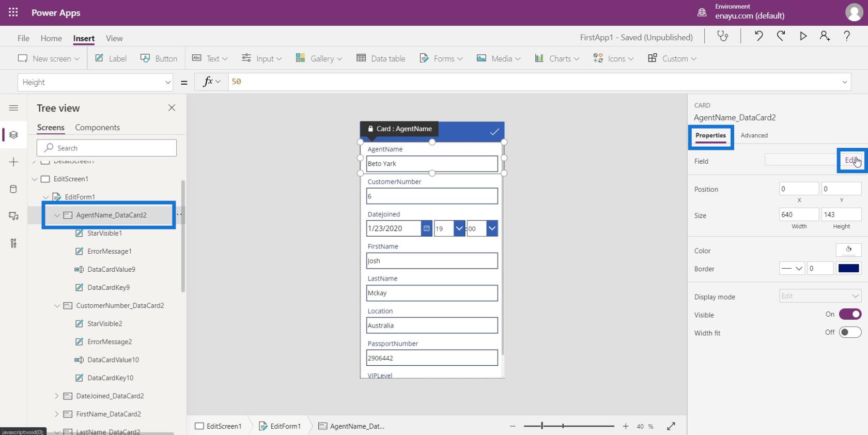Open the calendar picker in DateJoined field
Viewport: 868px width, 435px height.
pos(426,228)
